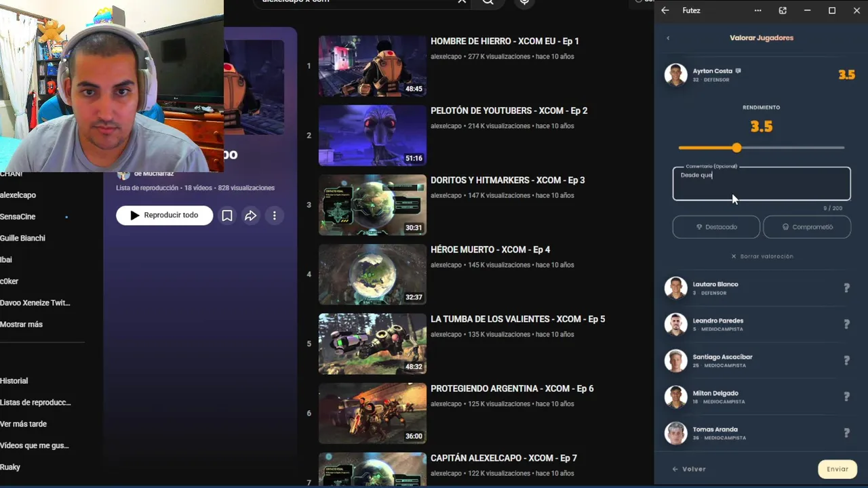868x488 pixels.
Task: Open video title PELOTÓN DE YOUTUBERS - XCOM
Action: point(509,110)
